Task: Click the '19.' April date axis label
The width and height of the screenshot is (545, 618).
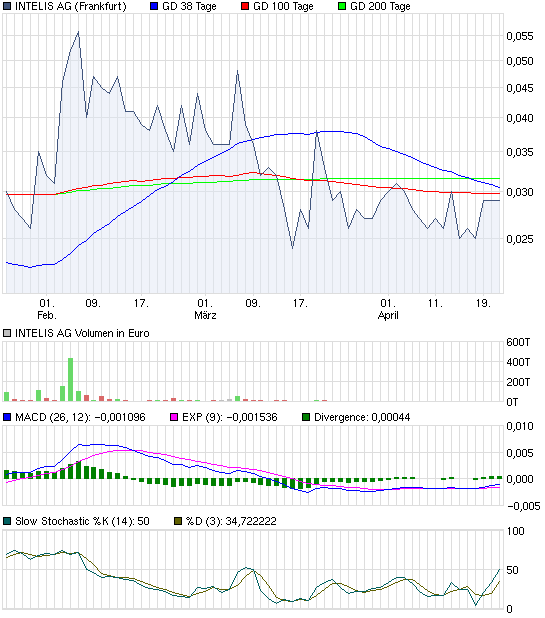Action: point(483,303)
